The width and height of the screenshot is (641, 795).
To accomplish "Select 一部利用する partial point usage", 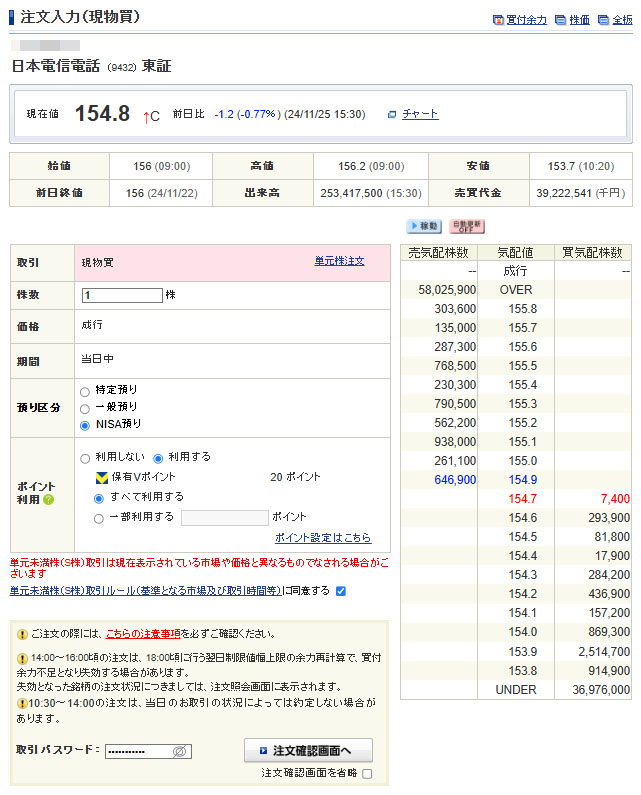I will tap(98, 518).
